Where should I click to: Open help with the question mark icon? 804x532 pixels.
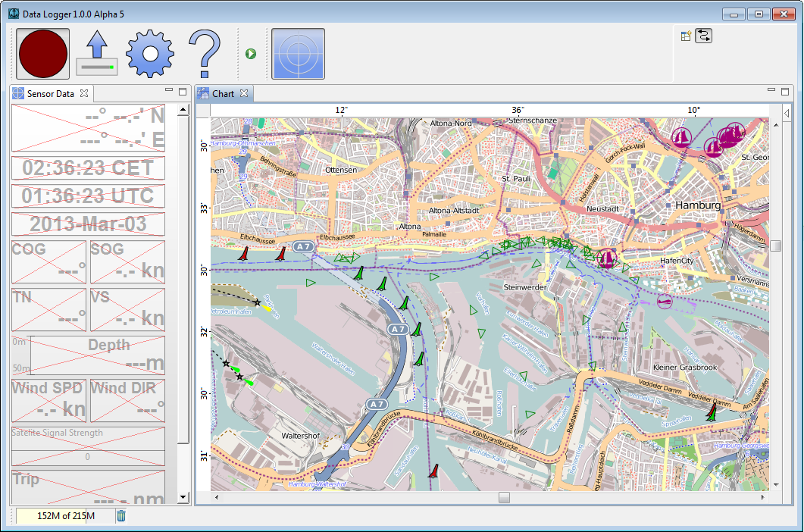click(x=204, y=54)
